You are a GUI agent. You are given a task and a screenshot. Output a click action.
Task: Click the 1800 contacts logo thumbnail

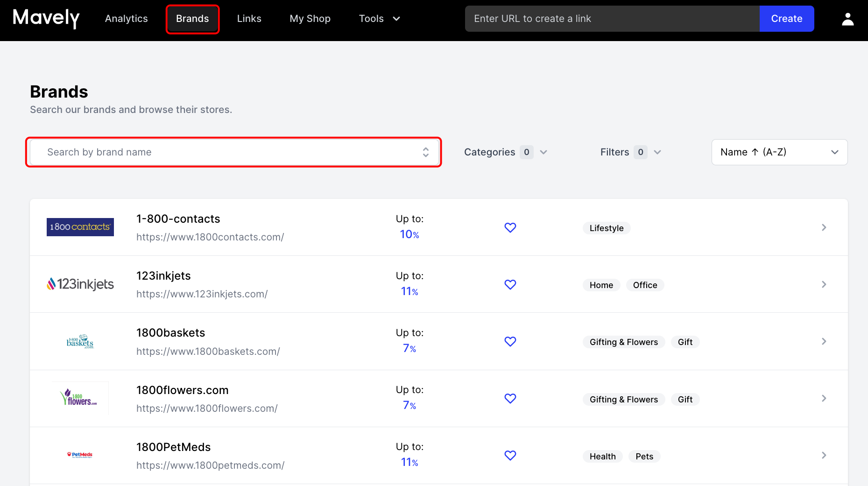[80, 227]
